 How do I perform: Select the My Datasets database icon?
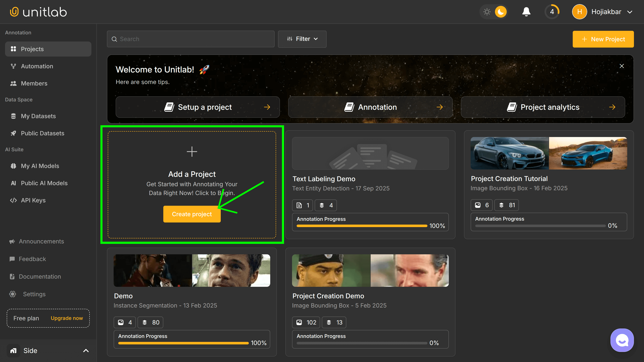point(14,116)
